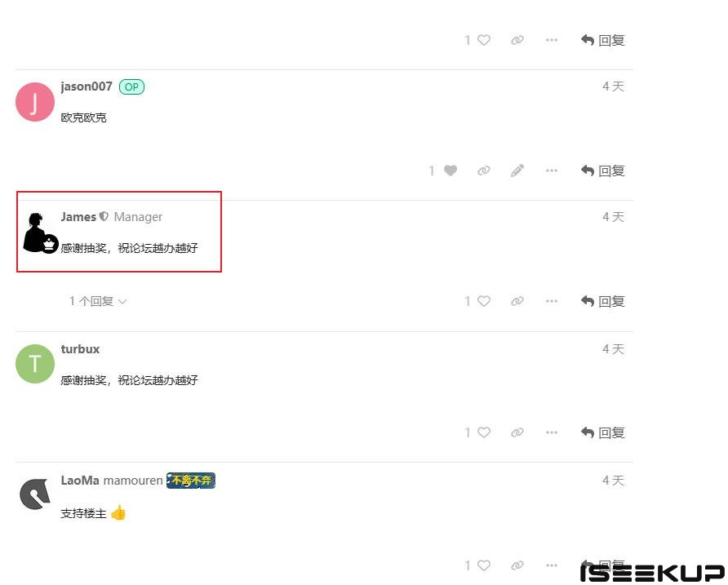Show more actions on jason007's post

pyautogui.click(x=552, y=171)
